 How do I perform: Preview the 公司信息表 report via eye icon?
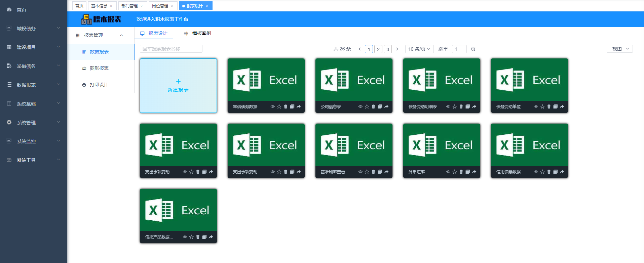360,106
